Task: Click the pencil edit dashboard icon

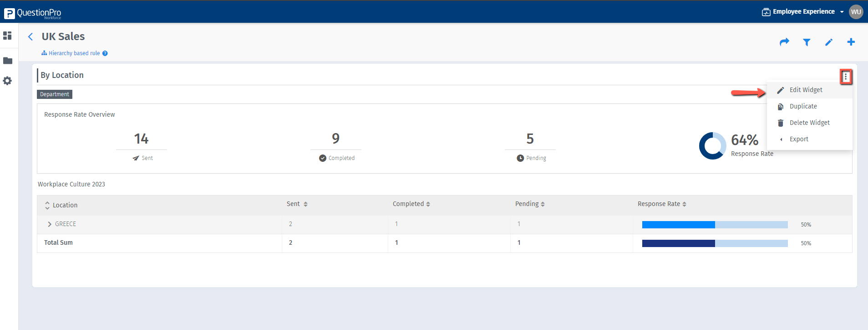Action: click(829, 42)
